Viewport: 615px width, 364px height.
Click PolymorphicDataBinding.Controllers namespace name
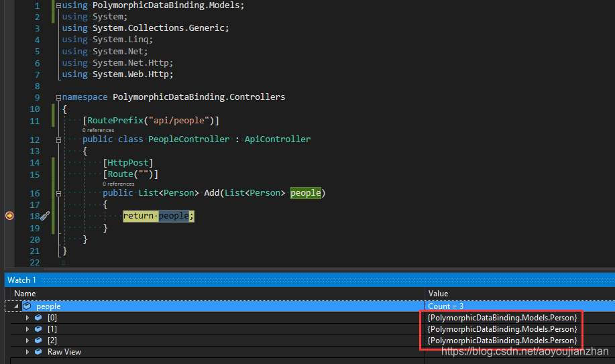click(199, 97)
